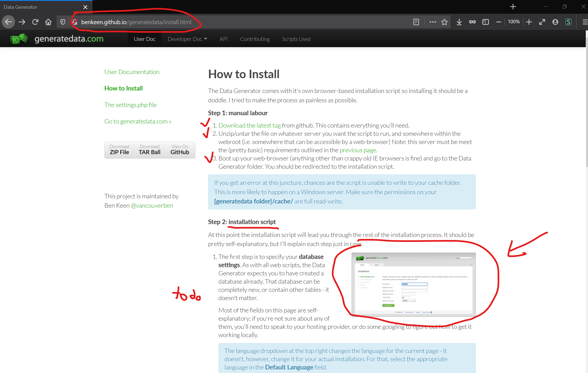Follow the Download the latest tag link
This screenshot has width=588, height=373.
250,125
